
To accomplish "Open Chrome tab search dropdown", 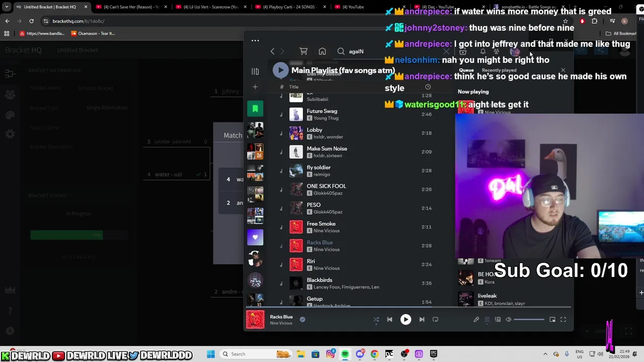I will coord(6,7).
